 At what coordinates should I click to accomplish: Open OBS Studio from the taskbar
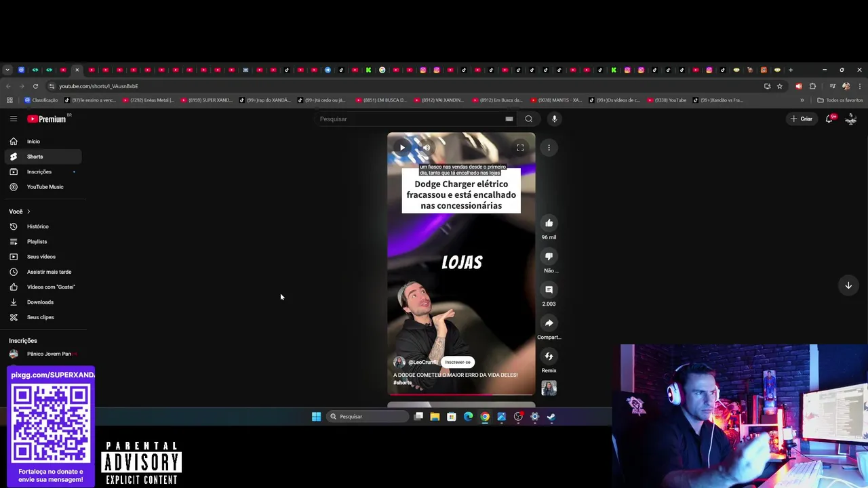pos(518,416)
